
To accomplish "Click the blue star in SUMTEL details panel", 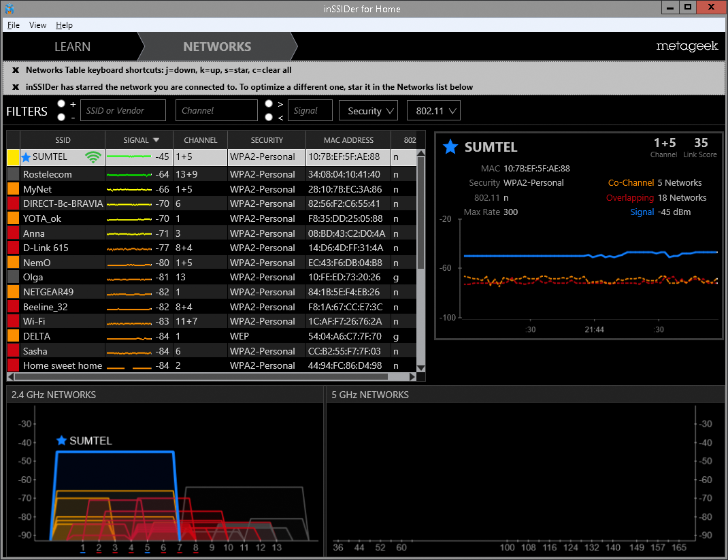I will point(450,147).
